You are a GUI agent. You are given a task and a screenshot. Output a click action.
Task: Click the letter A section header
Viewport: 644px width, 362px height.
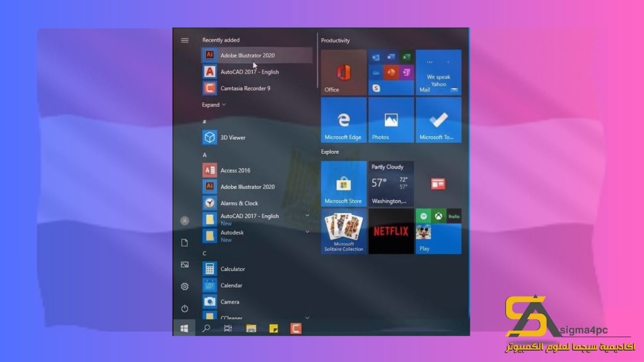[x=205, y=155]
